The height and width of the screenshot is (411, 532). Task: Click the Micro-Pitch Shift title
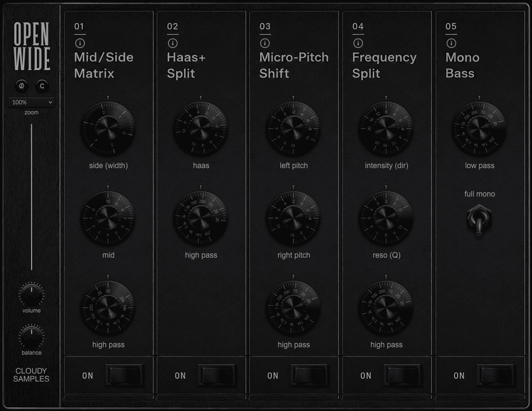294,65
